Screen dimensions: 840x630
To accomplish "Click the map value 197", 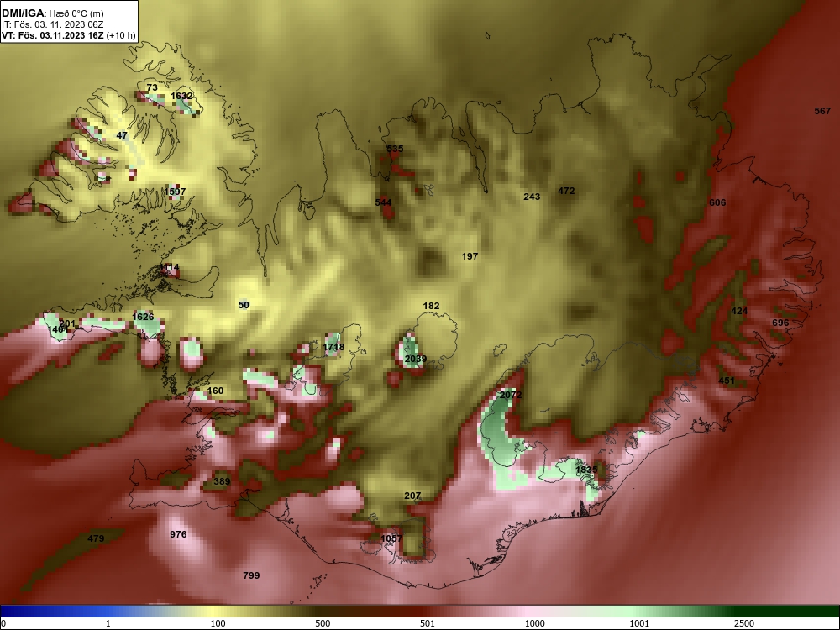I will (470, 256).
